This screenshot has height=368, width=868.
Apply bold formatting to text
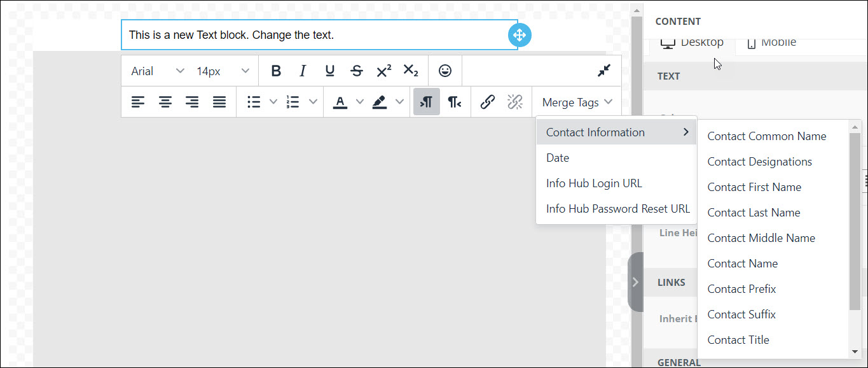coord(275,71)
